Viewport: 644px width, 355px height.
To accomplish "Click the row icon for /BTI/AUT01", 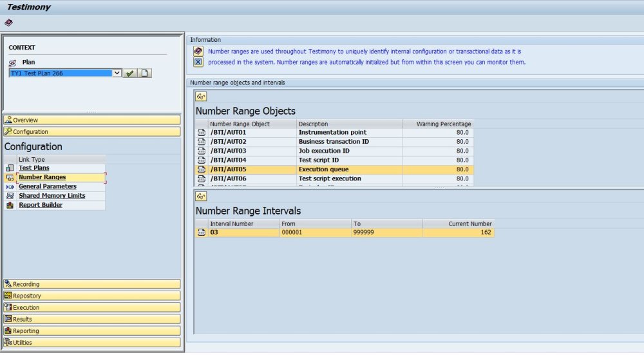I will point(202,132).
